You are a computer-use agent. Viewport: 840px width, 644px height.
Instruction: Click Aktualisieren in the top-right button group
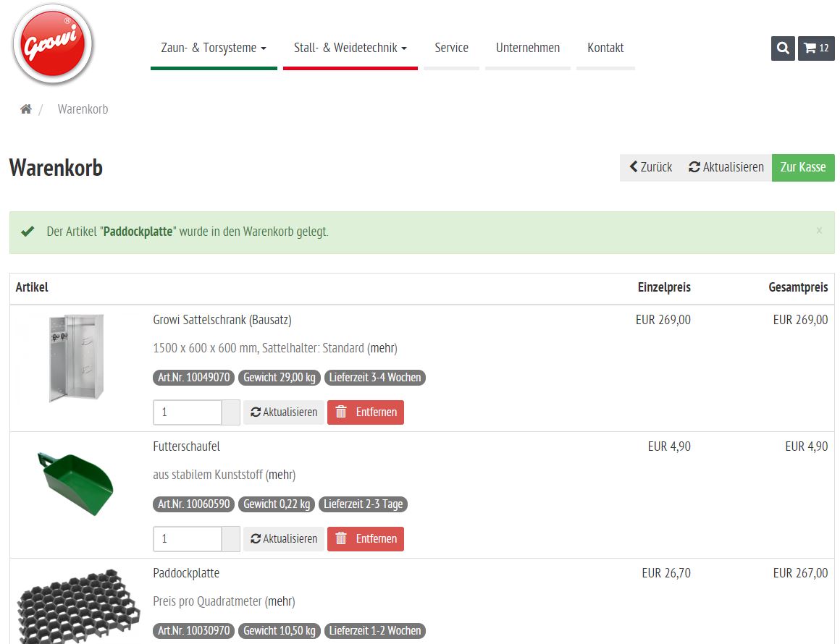tap(726, 167)
